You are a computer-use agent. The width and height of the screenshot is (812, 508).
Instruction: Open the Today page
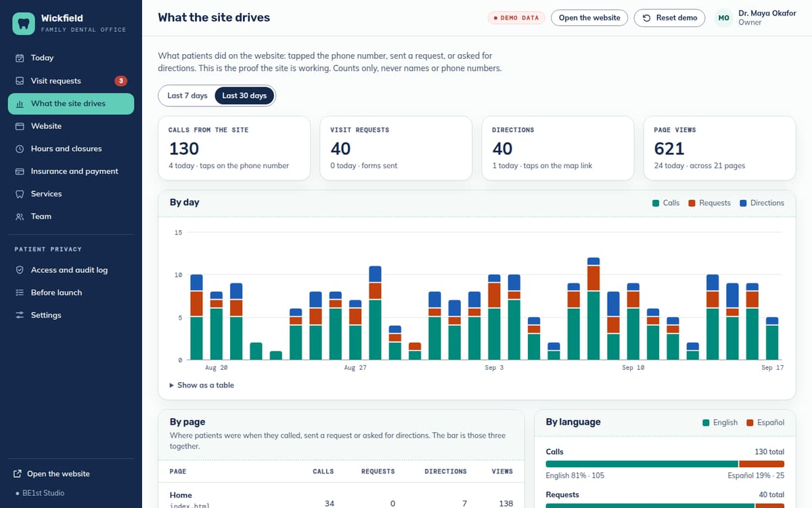coord(71,58)
